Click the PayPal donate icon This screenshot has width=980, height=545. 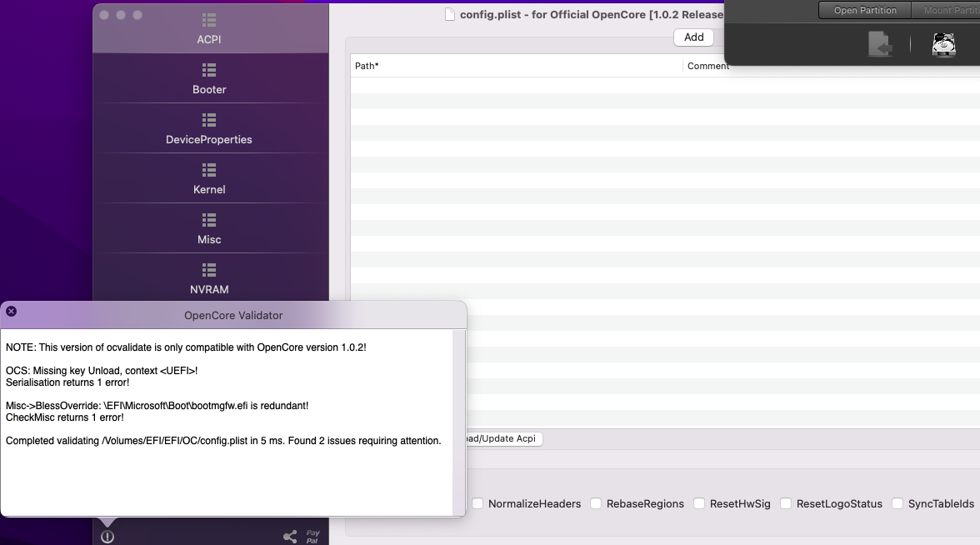312,537
